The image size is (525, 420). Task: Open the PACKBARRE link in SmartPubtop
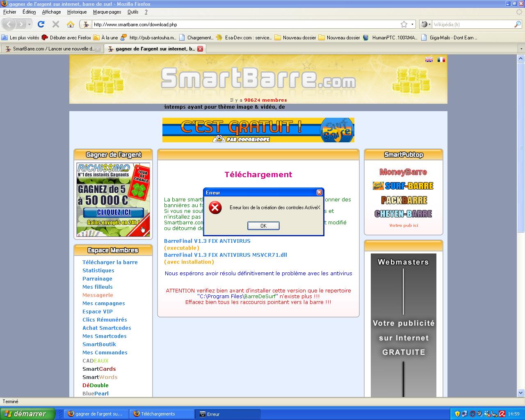(x=404, y=200)
